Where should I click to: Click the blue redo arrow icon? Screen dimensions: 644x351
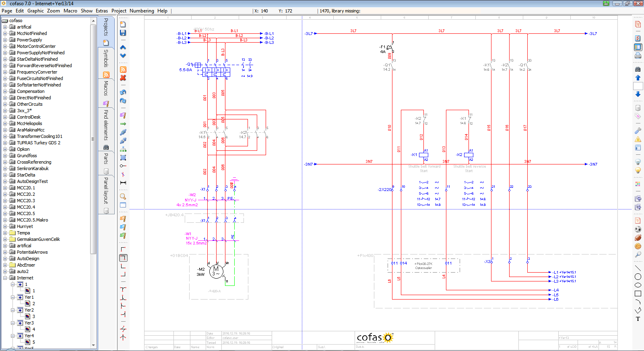(123, 101)
